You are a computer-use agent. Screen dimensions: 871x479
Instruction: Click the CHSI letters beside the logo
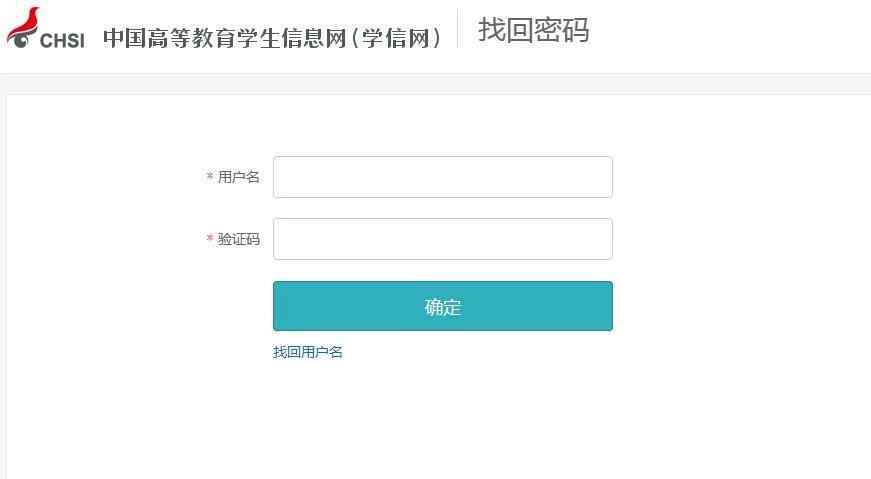pyautogui.click(x=62, y=41)
